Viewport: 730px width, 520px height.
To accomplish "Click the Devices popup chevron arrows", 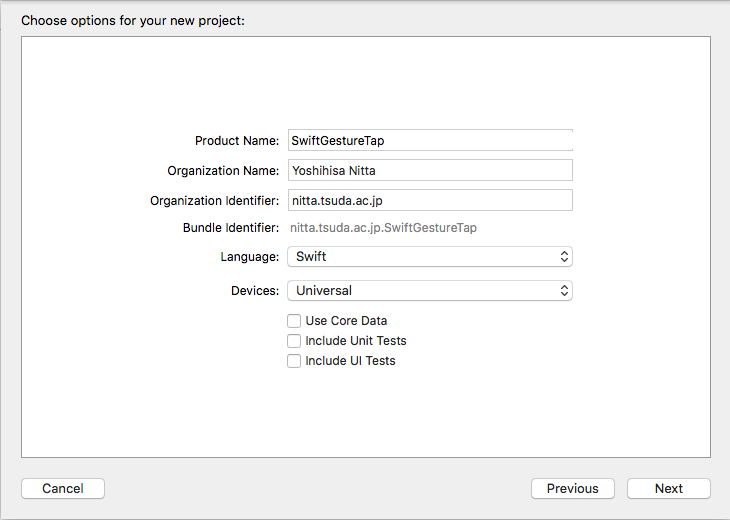I will [565, 291].
